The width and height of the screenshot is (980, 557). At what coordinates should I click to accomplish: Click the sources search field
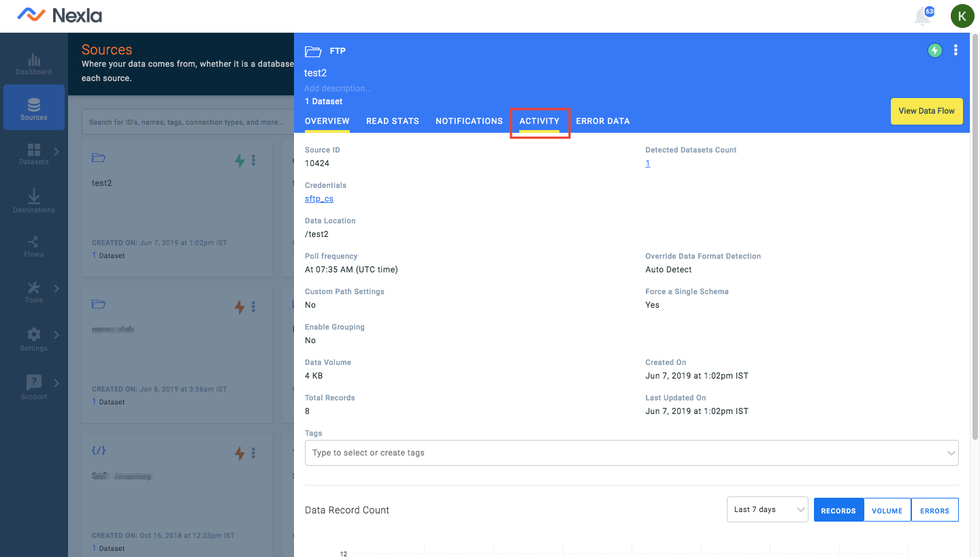pos(187,123)
